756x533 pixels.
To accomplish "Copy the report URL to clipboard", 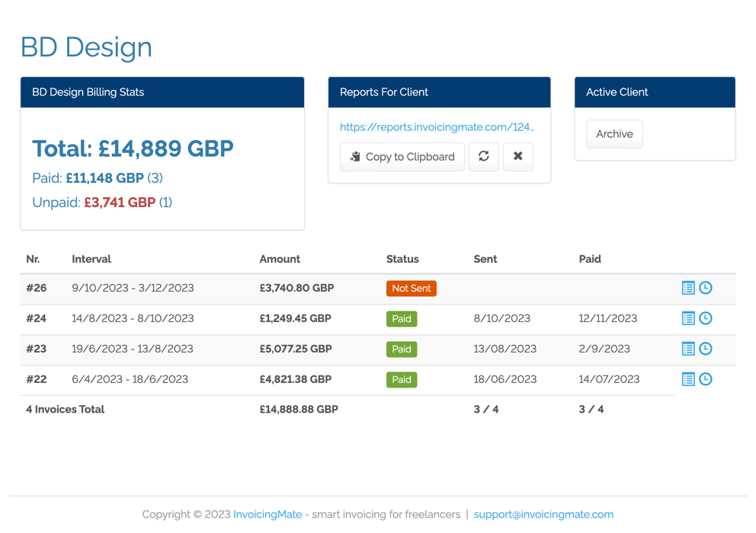I will point(402,157).
